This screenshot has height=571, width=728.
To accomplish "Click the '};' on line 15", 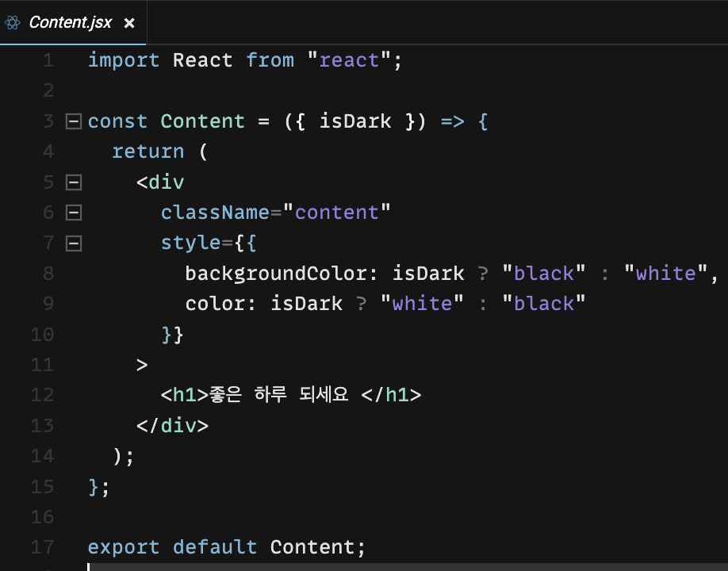I will (99, 486).
